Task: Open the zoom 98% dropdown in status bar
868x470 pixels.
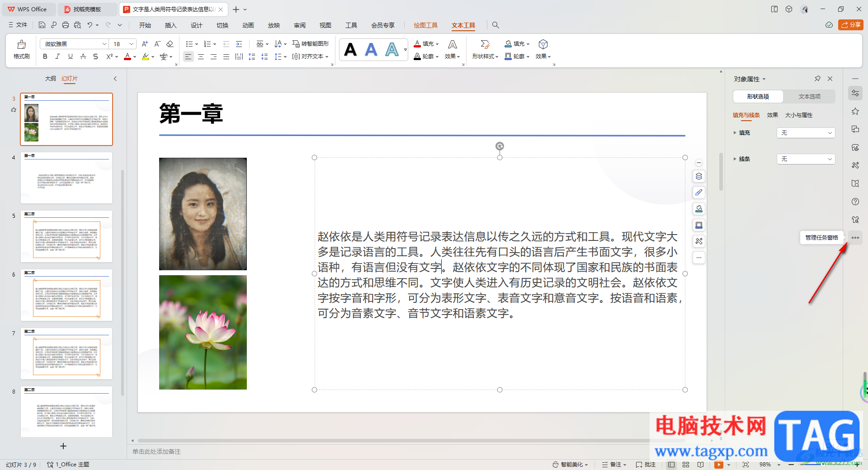Action: tap(779, 465)
